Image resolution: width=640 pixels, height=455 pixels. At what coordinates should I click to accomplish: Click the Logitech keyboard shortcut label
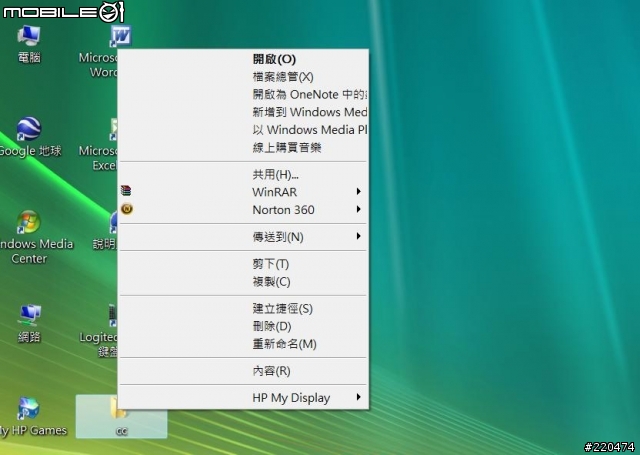pos(98,344)
